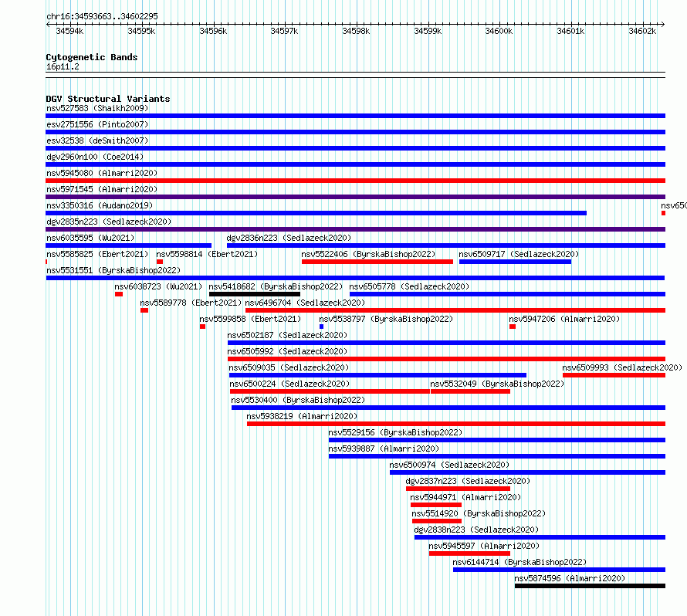Viewport: 687px width, 616px height.
Task: Click the nsv6509035 (Sedlazeck2020) label
Action: [289, 367]
